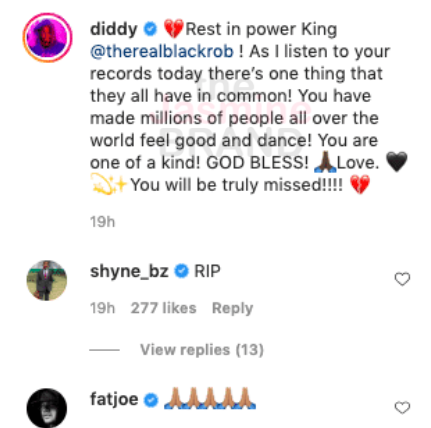
Task: Click the 19h timestamp on shyne_bz's comment
Action: 102,308
